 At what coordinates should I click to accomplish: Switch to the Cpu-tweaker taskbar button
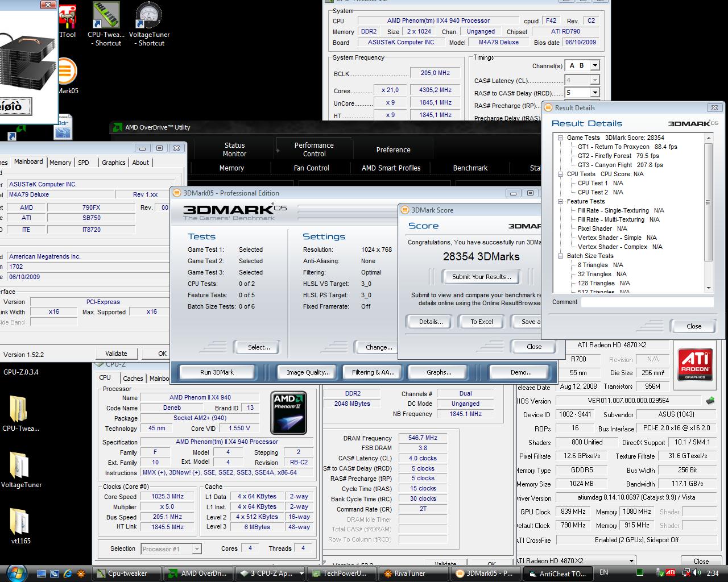pos(127,573)
